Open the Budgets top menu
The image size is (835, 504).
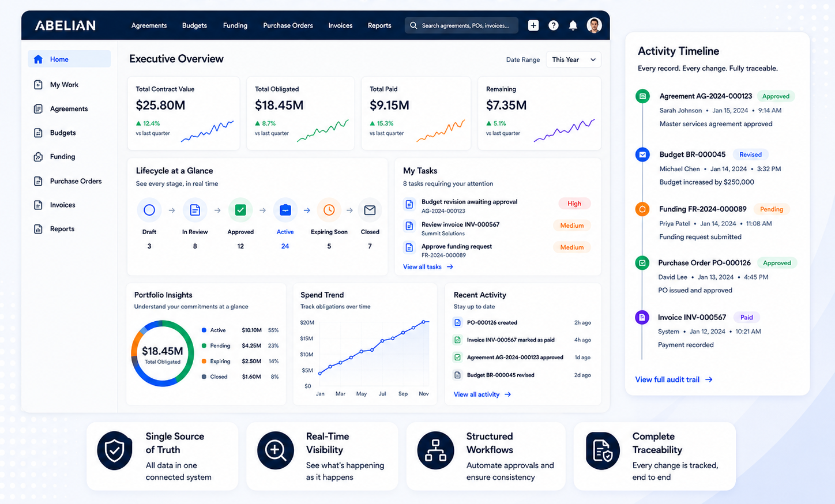tap(194, 25)
